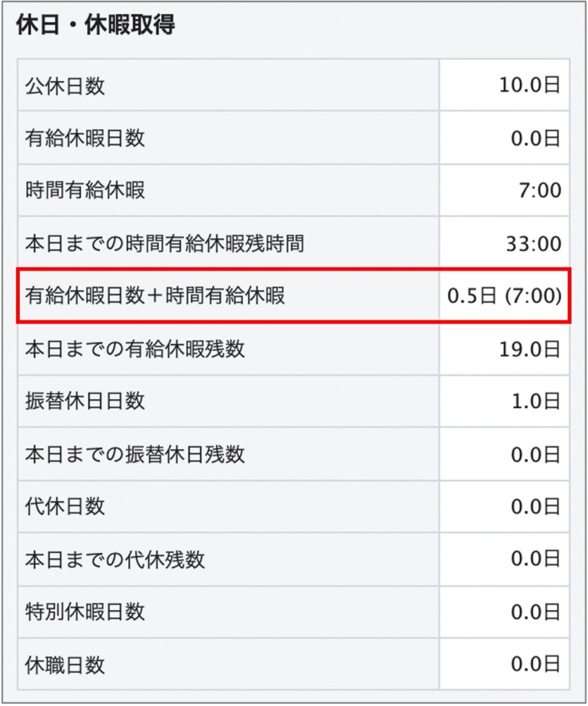The height and width of the screenshot is (706, 588).
Task: Select the 本日までの代休残数 label
Action: pyautogui.click(x=114, y=559)
